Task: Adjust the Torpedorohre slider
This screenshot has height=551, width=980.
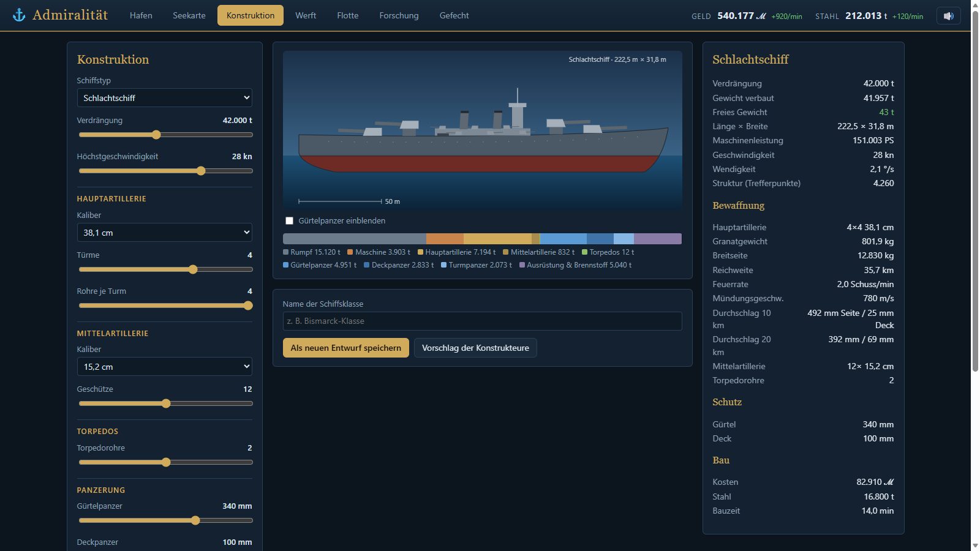Action: (165, 462)
